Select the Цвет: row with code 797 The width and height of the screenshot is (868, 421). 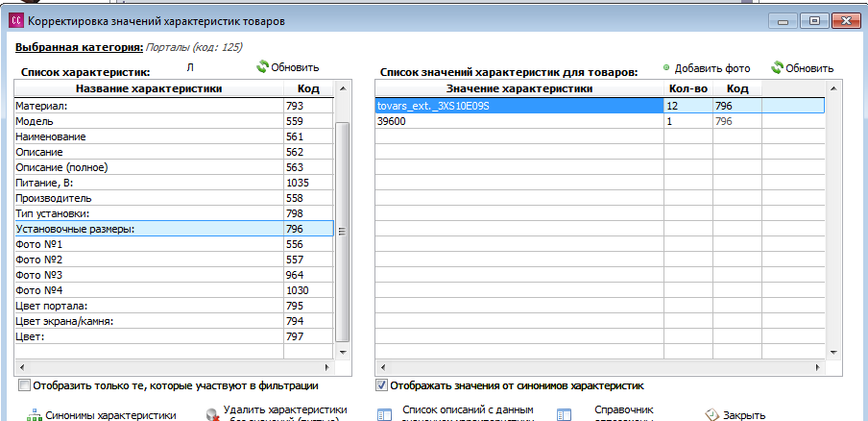pyautogui.click(x=174, y=336)
